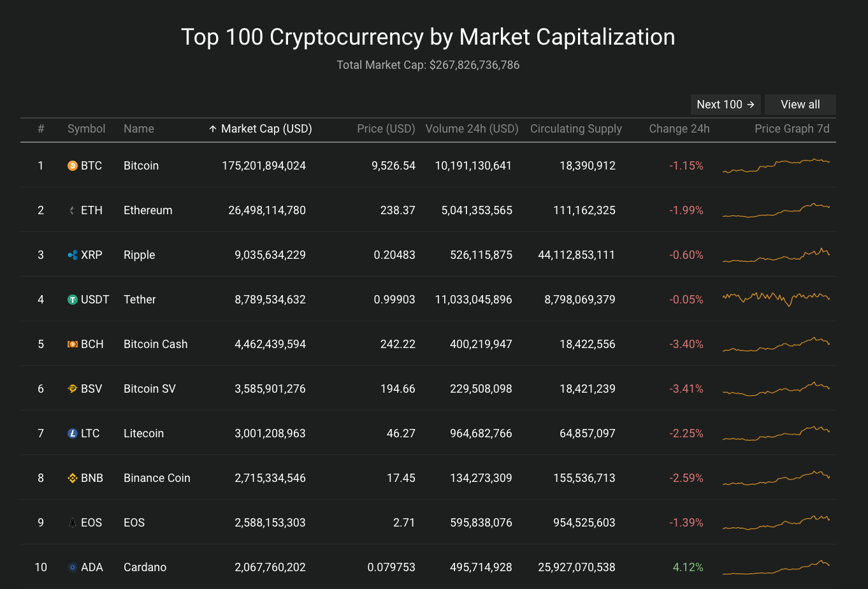Open the Bitcoin Cash name link
Screen dimensions: 868x589
click(x=156, y=344)
